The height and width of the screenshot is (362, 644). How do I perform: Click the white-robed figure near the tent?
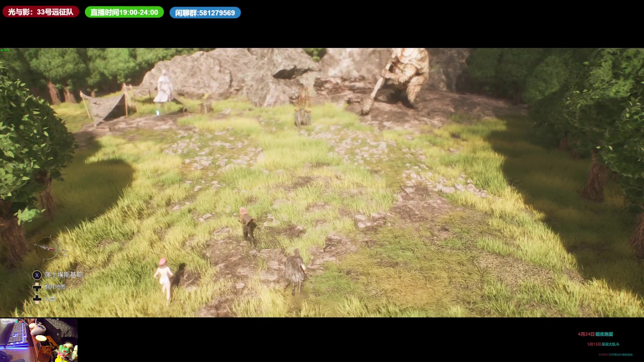[x=163, y=86]
